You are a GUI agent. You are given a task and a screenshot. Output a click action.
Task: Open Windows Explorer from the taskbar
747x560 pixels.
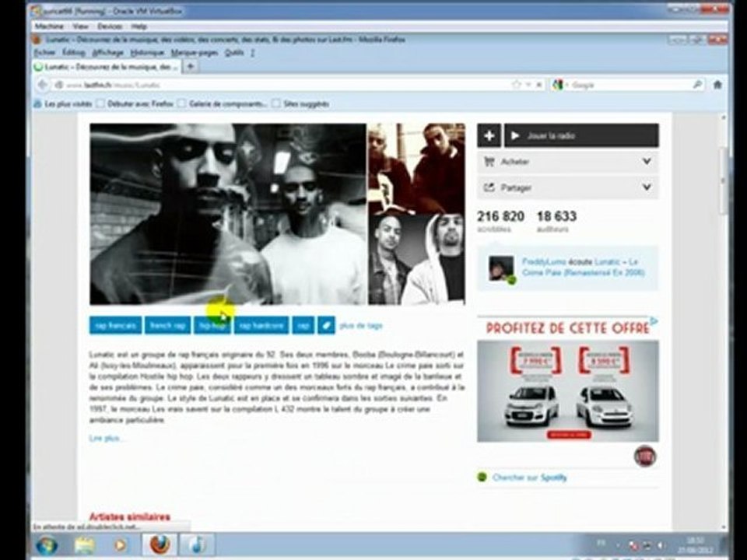(x=84, y=544)
